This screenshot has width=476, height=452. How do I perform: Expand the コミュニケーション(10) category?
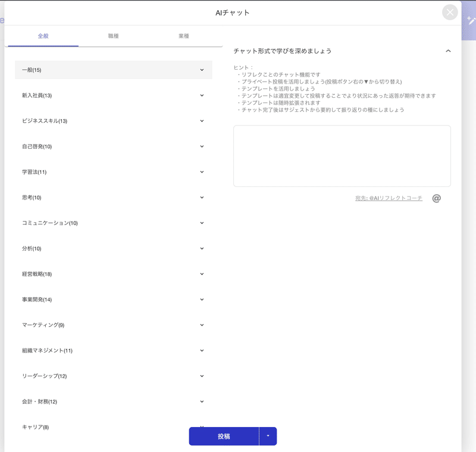(114, 223)
